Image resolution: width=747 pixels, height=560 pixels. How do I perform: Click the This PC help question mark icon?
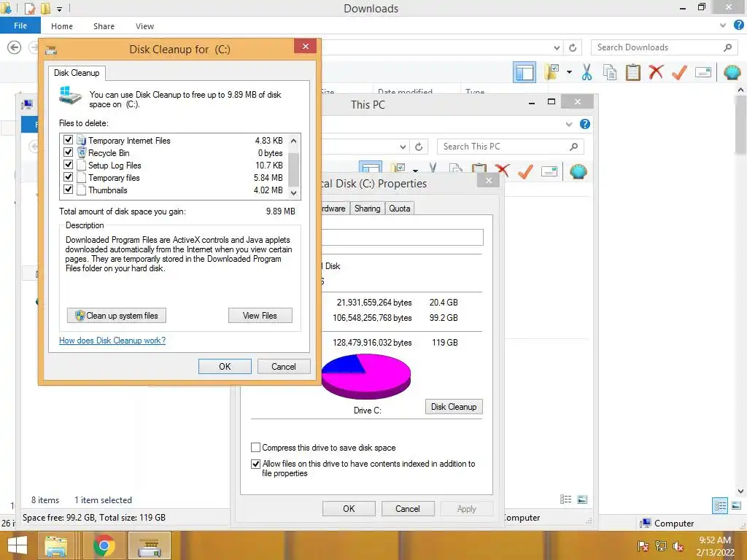(x=584, y=124)
